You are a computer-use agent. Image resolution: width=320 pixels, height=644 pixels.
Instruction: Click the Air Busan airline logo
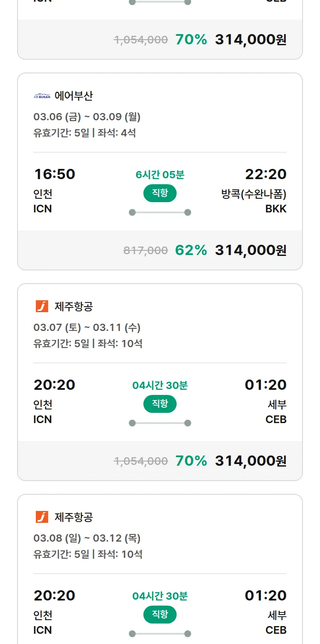tap(42, 96)
